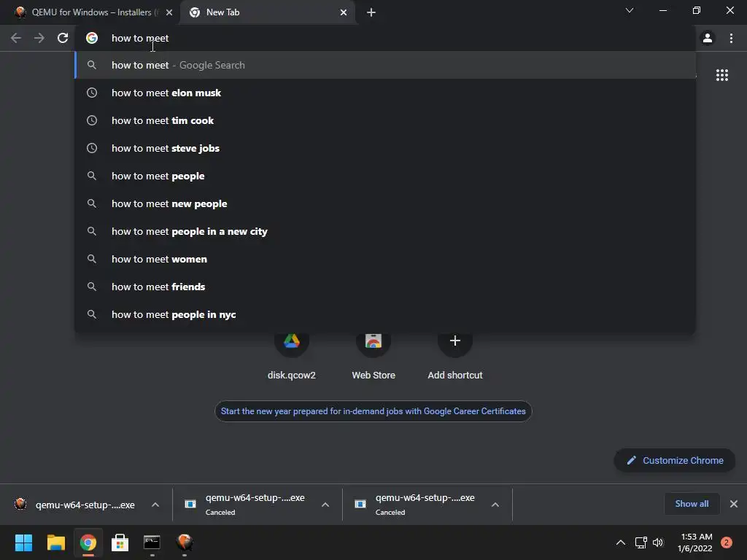Click Show all downloads

point(692,504)
